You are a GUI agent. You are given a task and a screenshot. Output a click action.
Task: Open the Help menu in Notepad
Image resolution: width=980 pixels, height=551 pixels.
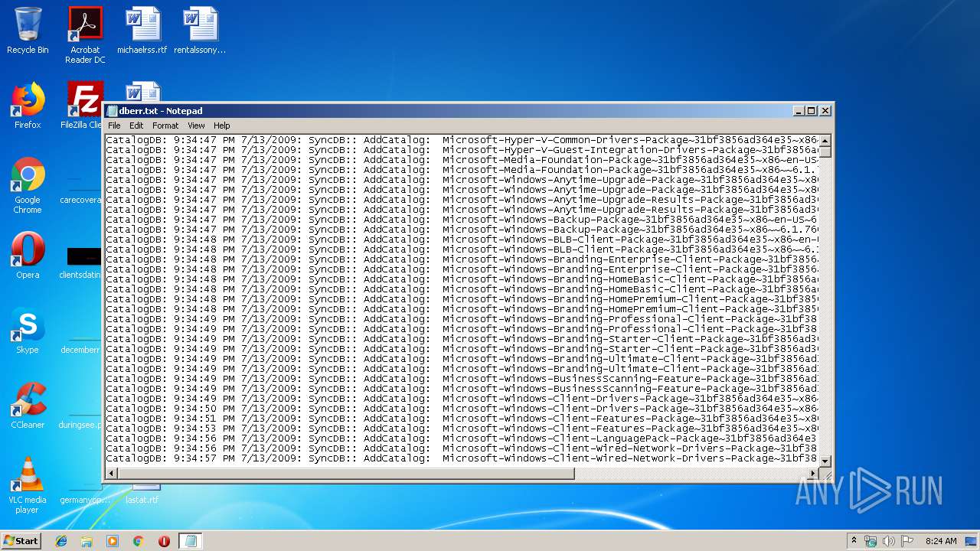(221, 126)
